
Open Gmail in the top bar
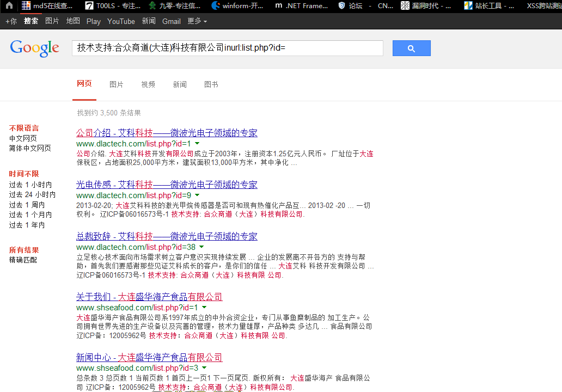[x=172, y=21]
